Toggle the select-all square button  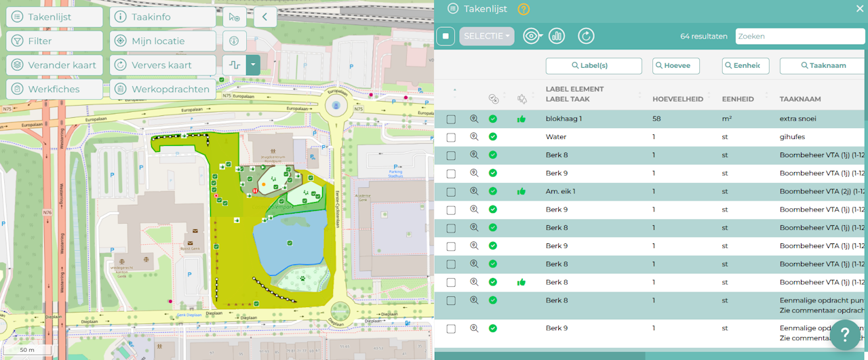(x=446, y=36)
